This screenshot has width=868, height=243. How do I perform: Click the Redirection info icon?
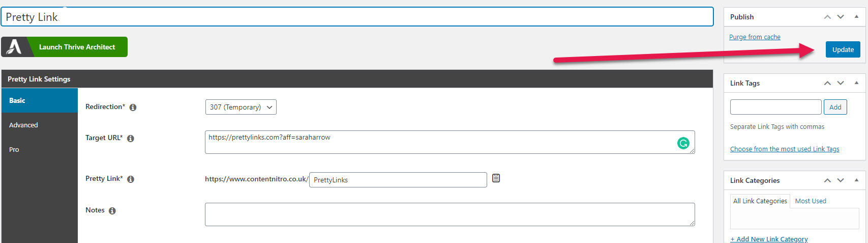(133, 107)
